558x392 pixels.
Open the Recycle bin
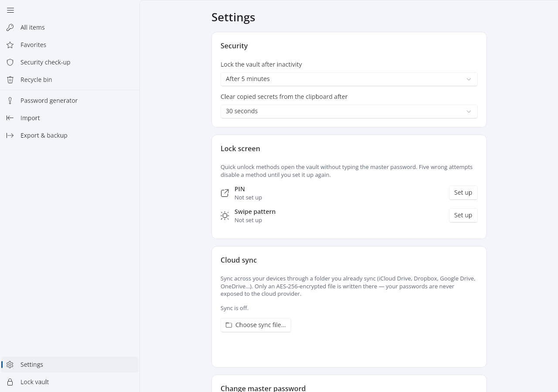[70, 80]
